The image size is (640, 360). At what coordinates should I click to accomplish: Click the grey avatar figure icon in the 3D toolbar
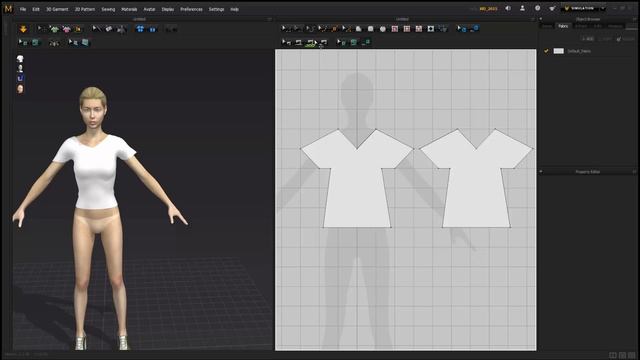pyautogui.click(x=121, y=29)
